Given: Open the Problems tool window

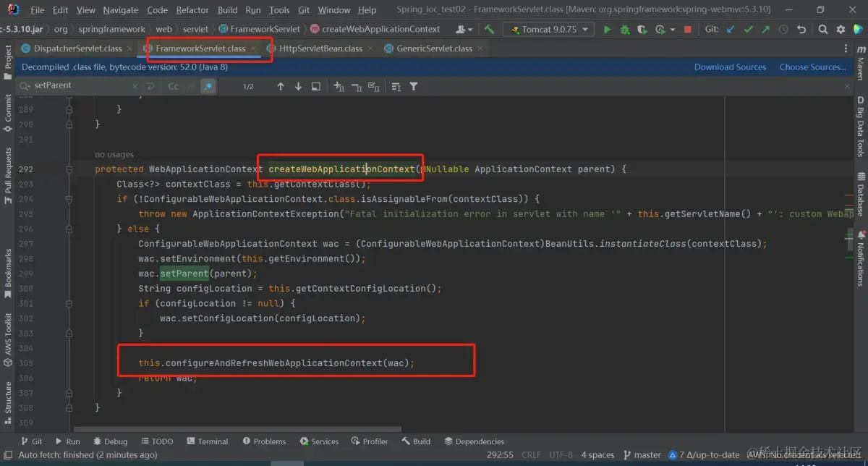Looking at the screenshot, I should click(264, 441).
